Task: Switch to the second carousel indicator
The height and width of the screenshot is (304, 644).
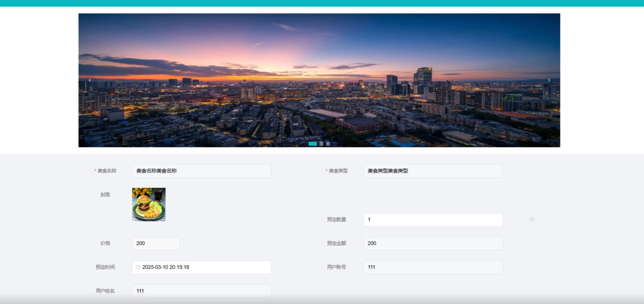Action: [x=321, y=144]
